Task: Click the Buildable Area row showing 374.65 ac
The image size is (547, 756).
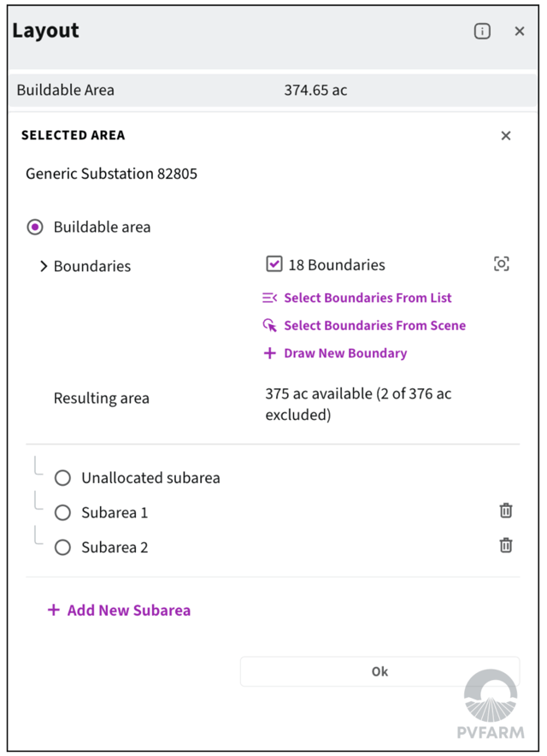Action: 273,90
